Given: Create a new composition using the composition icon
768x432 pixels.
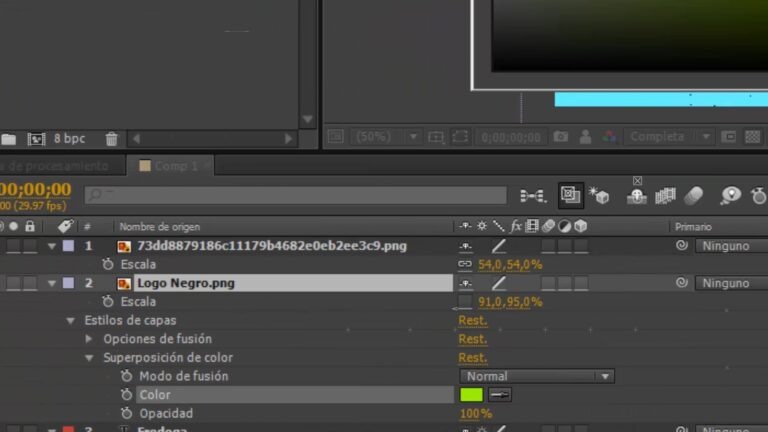Looking at the screenshot, I should (36, 139).
